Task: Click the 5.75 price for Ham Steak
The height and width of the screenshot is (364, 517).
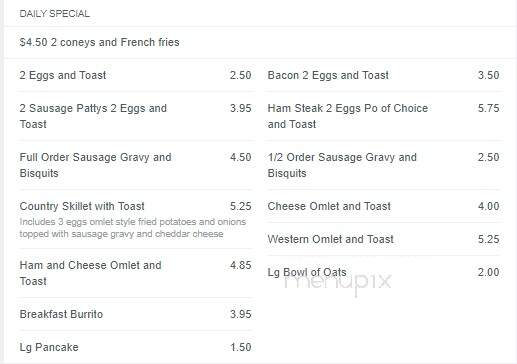Action: (488, 108)
